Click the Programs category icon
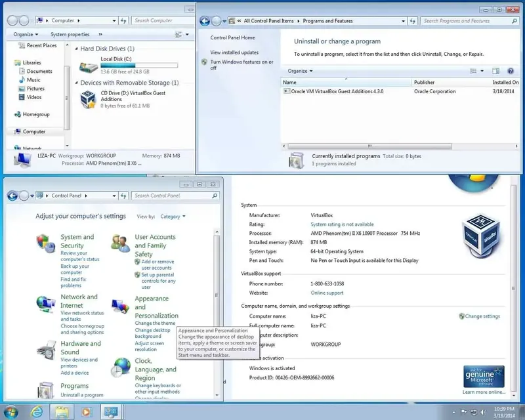 [45, 390]
